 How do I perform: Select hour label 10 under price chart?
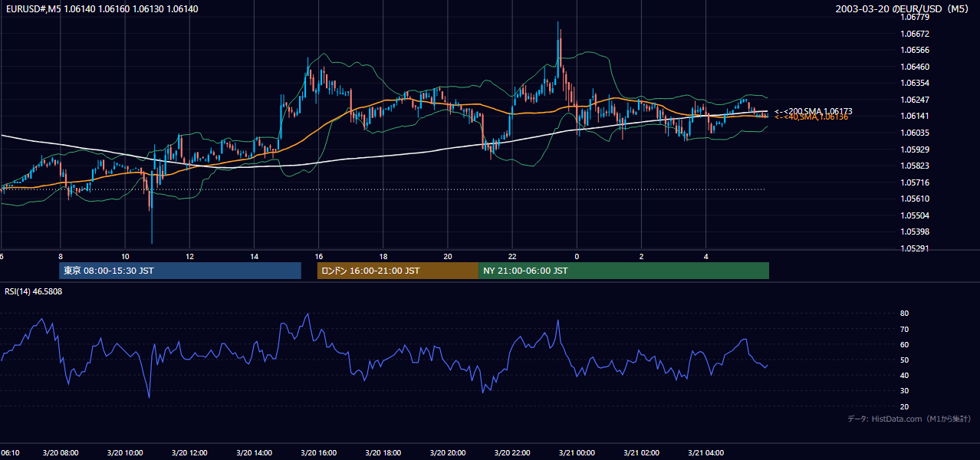click(125, 257)
